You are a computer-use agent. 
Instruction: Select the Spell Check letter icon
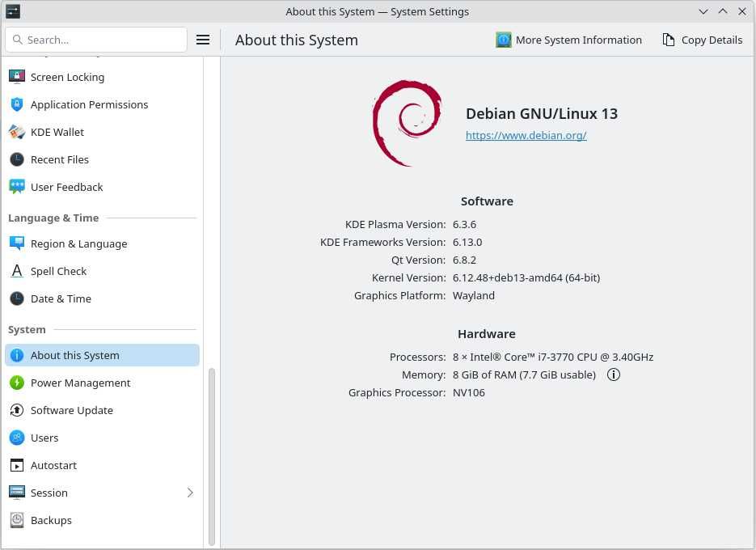point(17,271)
